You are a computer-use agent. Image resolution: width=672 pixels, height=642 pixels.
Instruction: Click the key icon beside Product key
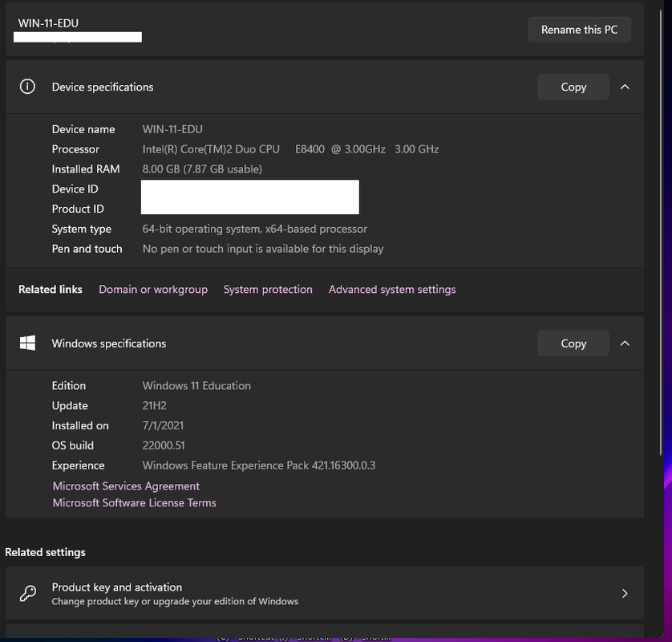[x=28, y=593]
